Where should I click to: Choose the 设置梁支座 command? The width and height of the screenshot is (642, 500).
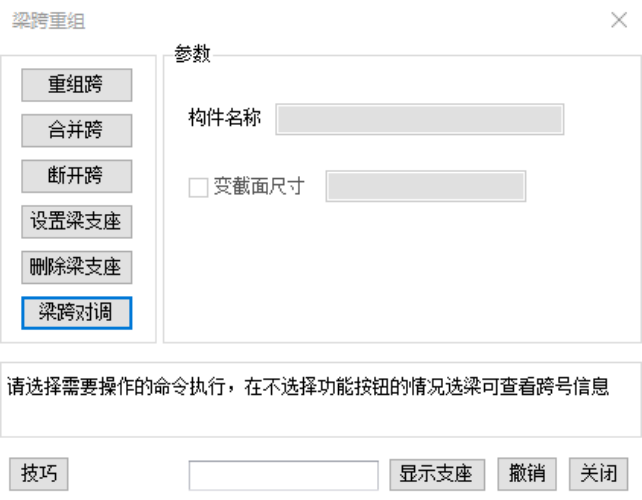point(77,220)
